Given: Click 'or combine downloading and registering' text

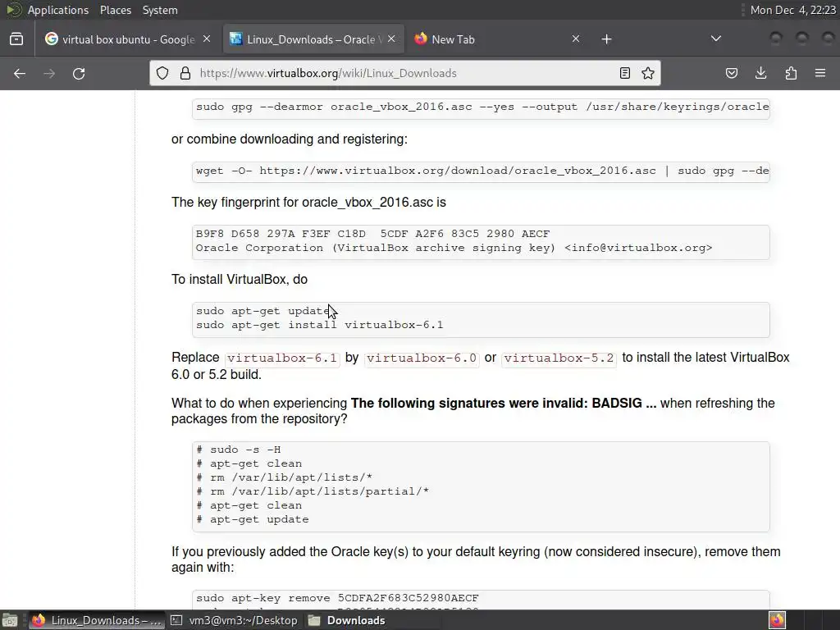Looking at the screenshot, I should (290, 139).
